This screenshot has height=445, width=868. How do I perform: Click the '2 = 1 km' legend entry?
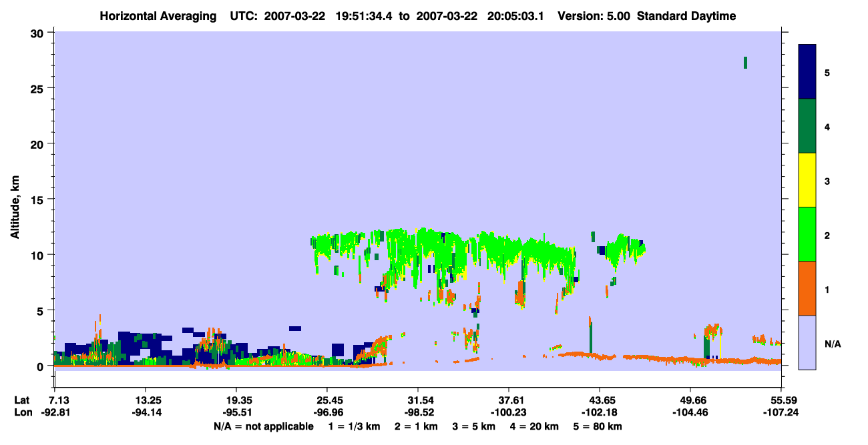[416, 426]
